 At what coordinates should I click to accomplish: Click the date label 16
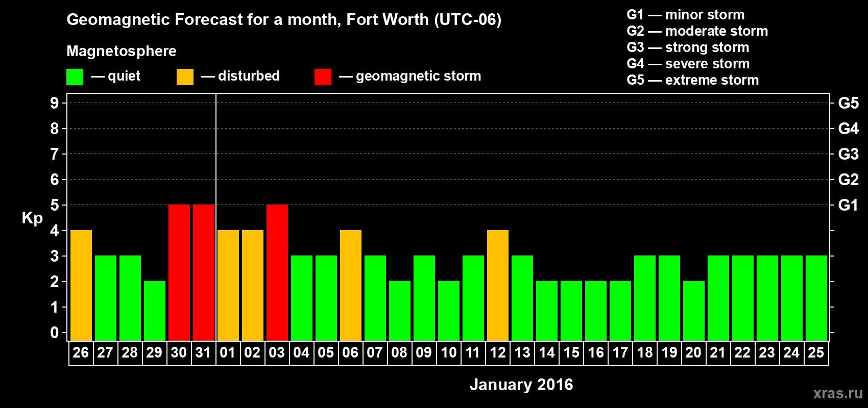(596, 353)
